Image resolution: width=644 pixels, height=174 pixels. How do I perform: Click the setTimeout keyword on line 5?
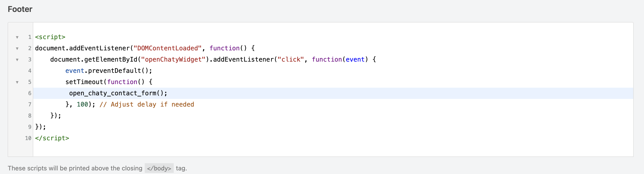(84, 82)
